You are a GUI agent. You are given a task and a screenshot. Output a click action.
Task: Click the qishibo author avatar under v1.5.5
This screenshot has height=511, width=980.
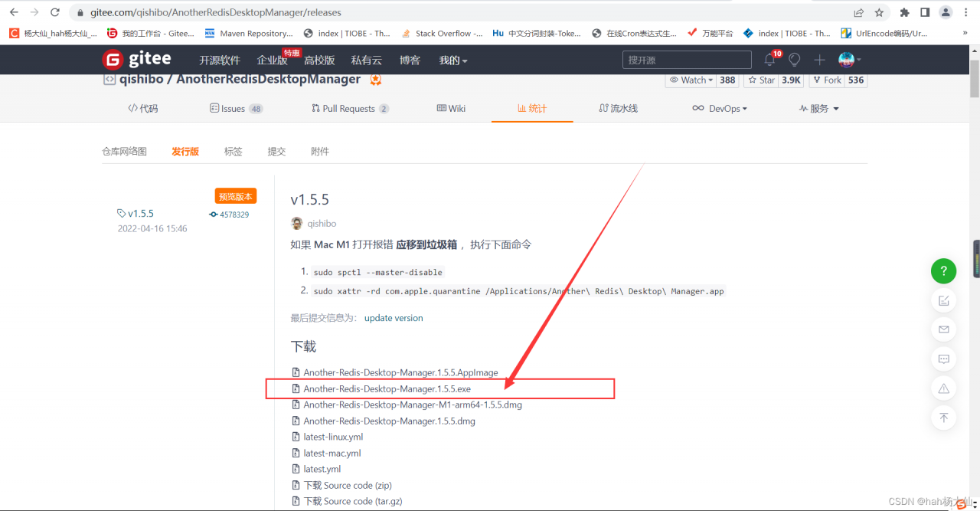tap(297, 224)
